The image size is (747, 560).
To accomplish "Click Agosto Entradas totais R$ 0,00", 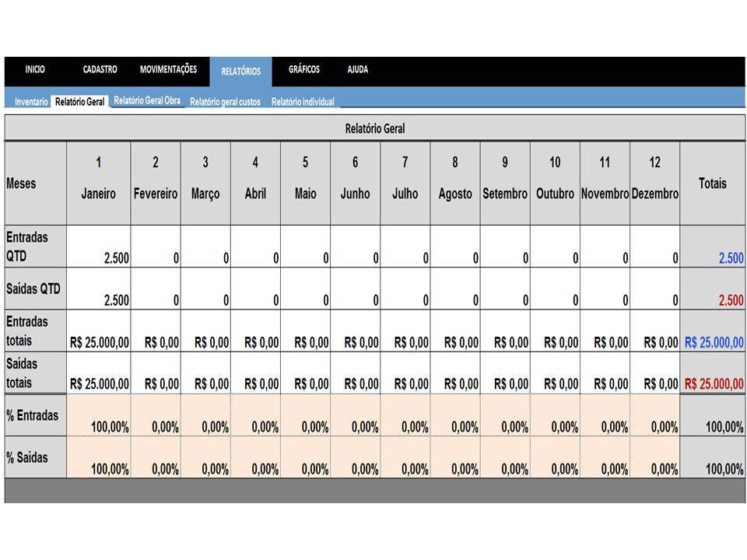I will click(455, 331).
